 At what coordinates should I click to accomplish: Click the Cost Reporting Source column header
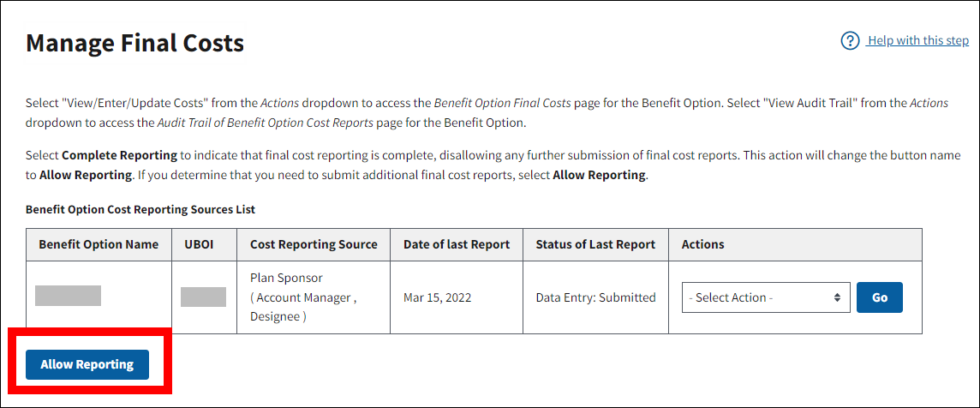point(314,244)
